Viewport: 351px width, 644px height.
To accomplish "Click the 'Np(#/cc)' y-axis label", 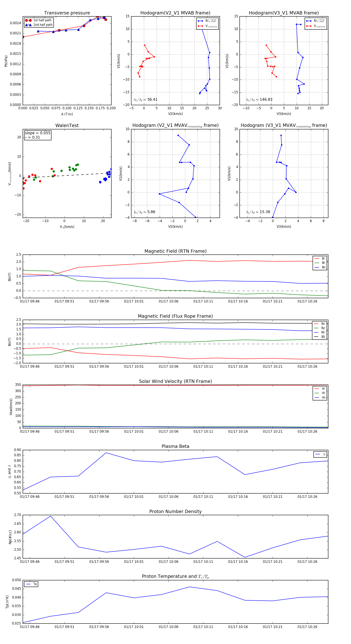I will point(10,537).
